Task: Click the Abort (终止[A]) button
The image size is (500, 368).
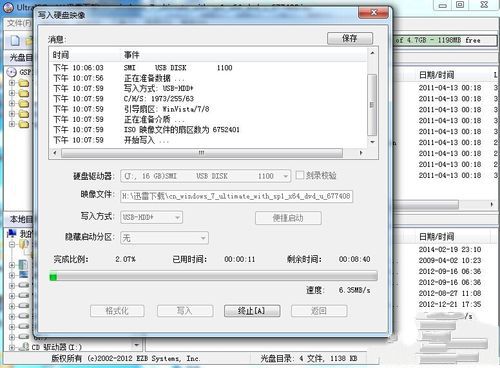Action: (252, 311)
